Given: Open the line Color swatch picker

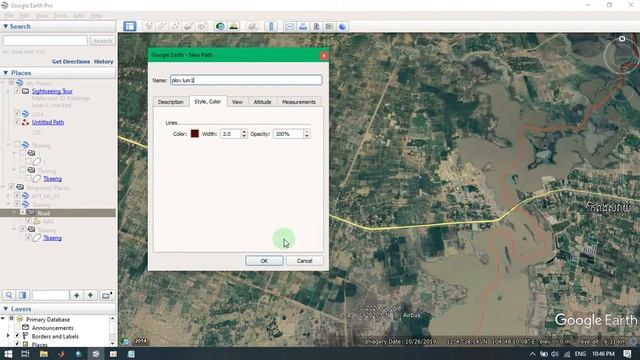Looking at the screenshot, I should click(195, 133).
